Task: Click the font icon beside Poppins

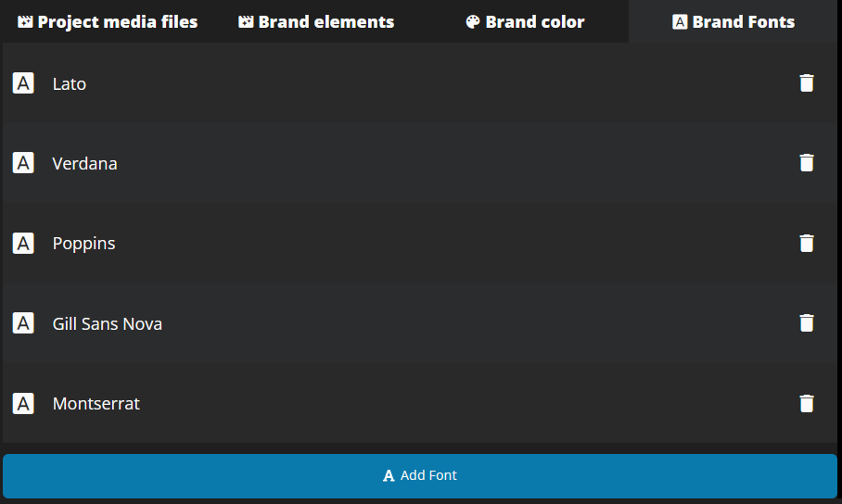Action: pyautogui.click(x=23, y=243)
